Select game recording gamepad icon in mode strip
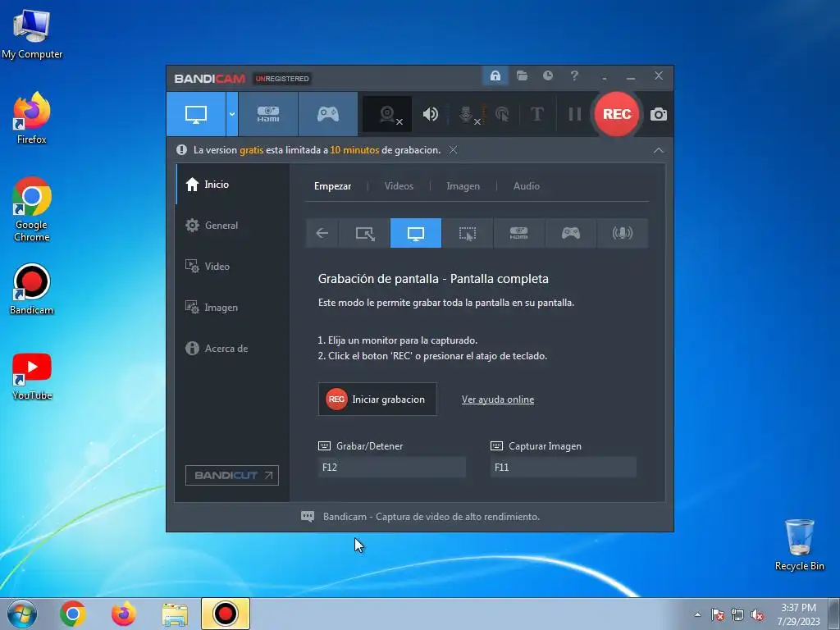Viewport: 840px width, 630px height. coord(571,233)
